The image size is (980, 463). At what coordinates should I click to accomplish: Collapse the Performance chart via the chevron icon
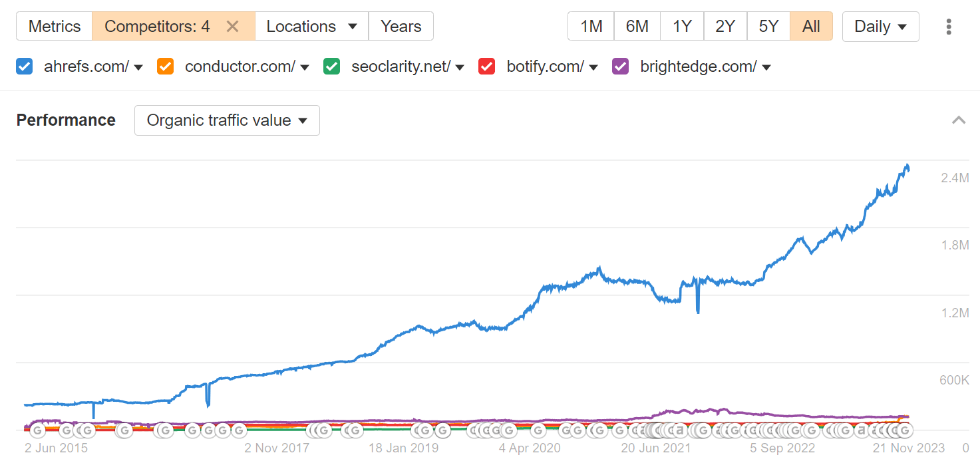[x=959, y=120]
